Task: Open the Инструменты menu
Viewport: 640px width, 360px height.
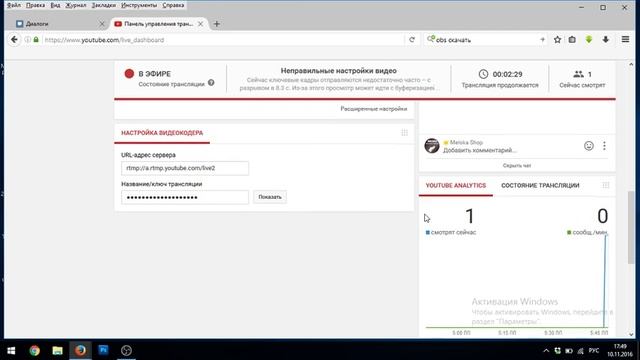Action: [139, 5]
